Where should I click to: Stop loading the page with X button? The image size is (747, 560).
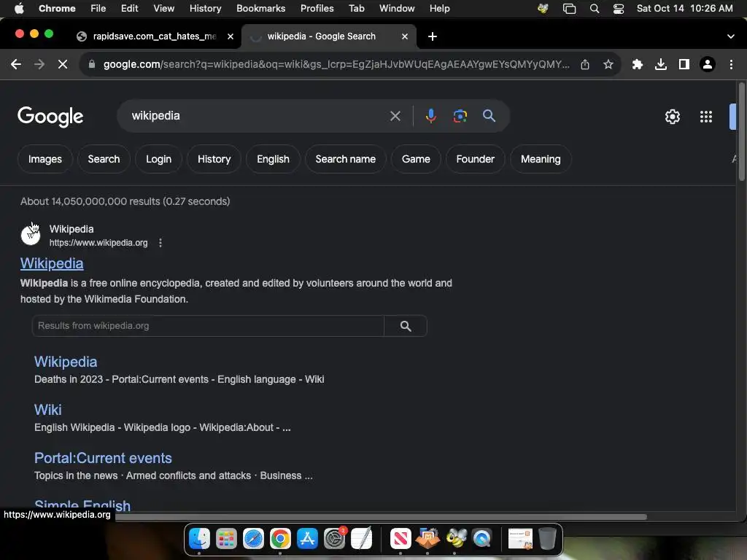pos(63,64)
